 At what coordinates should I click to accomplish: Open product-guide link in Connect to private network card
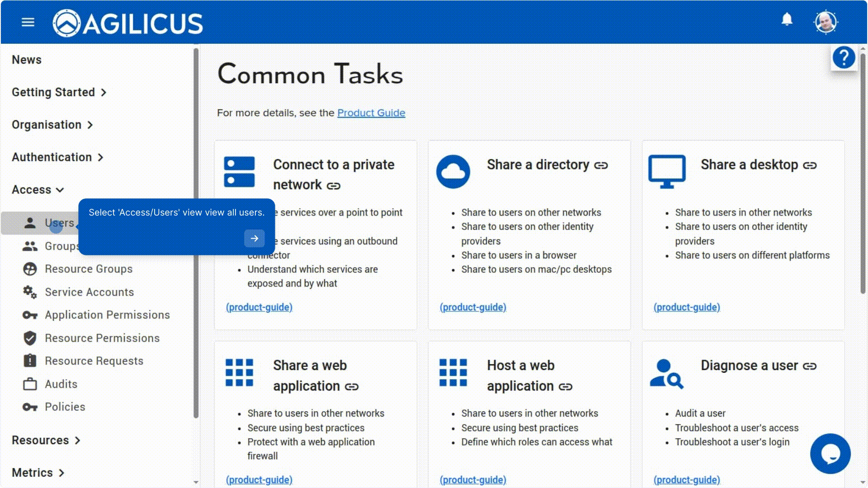(x=259, y=307)
